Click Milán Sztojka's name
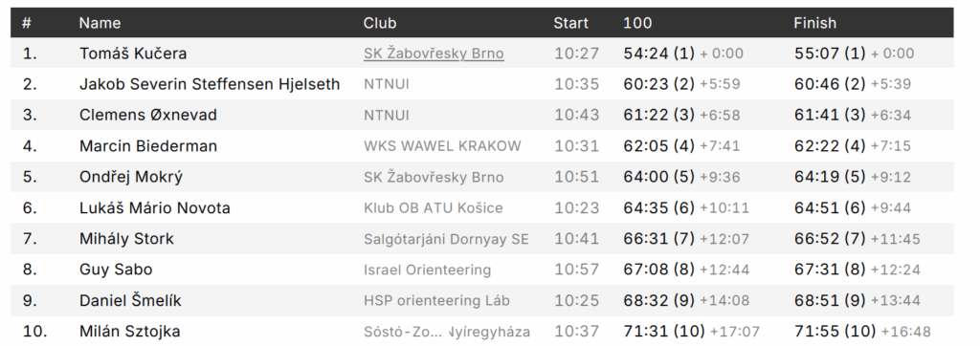This screenshot has height=346, width=980. 130,332
